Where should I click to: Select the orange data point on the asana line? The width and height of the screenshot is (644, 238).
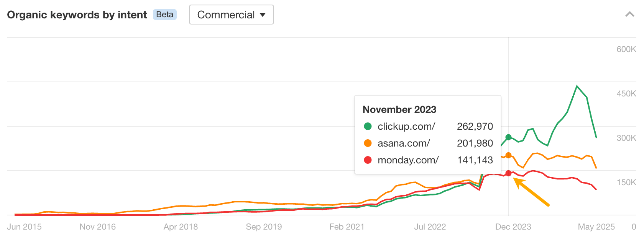coord(508,155)
